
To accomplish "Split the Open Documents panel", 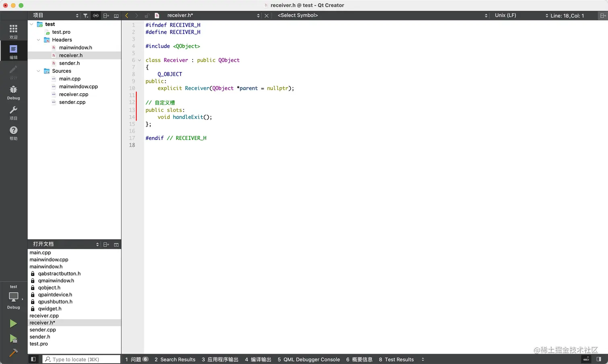I will coord(106,245).
